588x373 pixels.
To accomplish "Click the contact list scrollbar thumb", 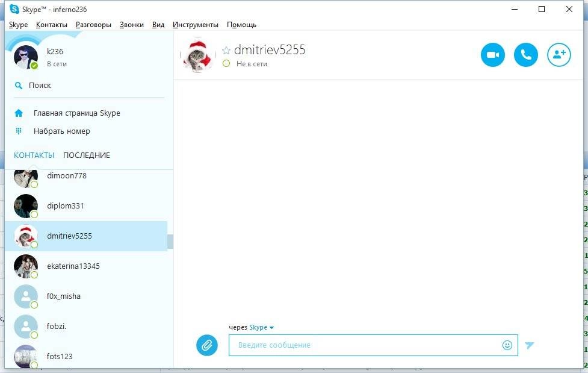I will coord(170,242).
